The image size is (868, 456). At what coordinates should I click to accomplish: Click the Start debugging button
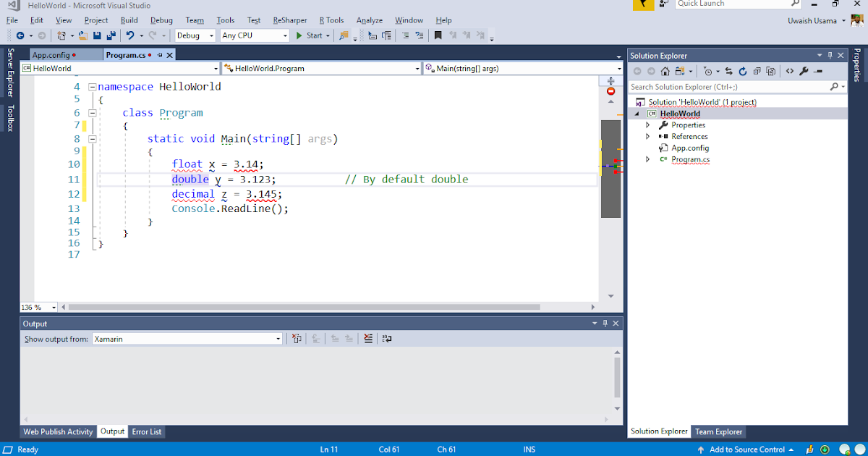(x=311, y=35)
